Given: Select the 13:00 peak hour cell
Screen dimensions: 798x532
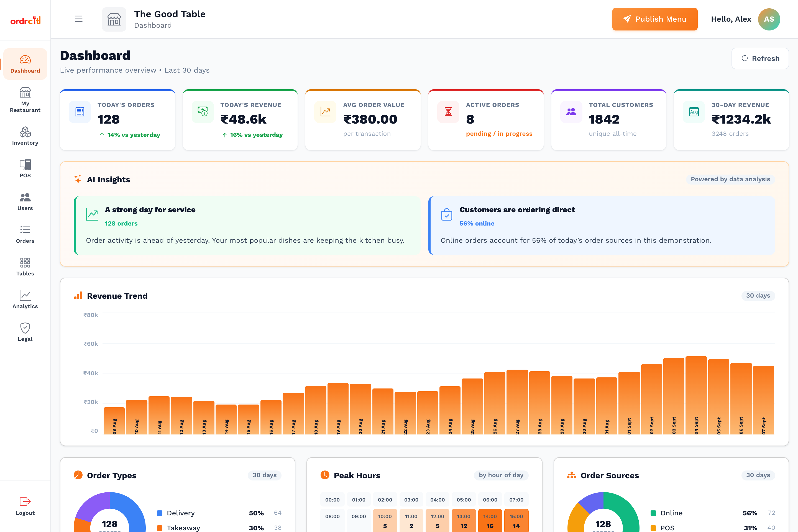Looking at the screenshot, I should coord(464,520).
